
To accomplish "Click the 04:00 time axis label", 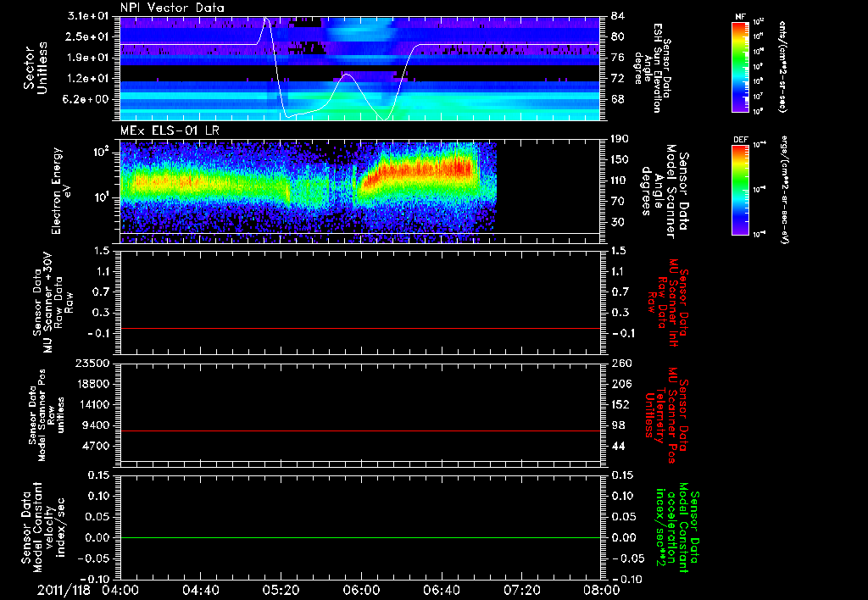I will pyautogui.click(x=120, y=590).
